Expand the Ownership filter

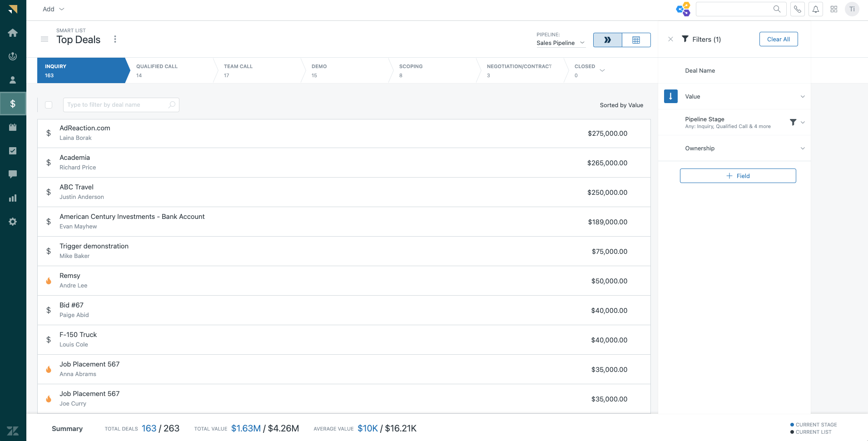(x=802, y=149)
